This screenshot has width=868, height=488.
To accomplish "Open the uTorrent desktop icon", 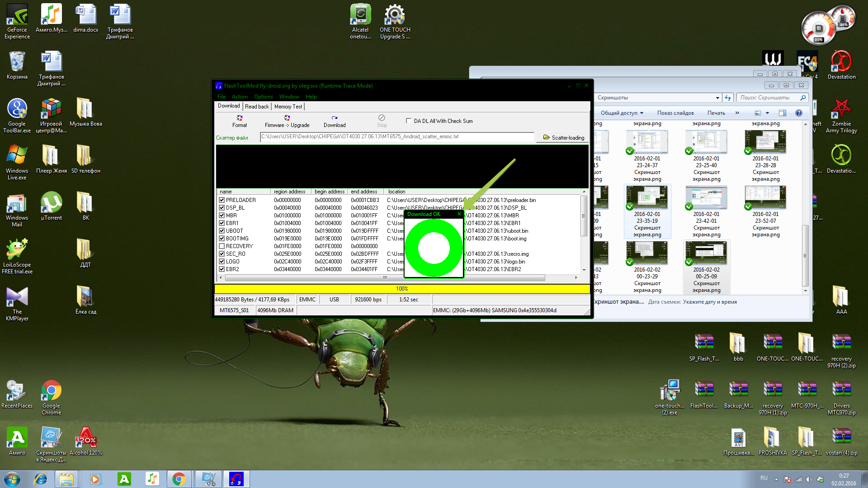I will point(51,203).
